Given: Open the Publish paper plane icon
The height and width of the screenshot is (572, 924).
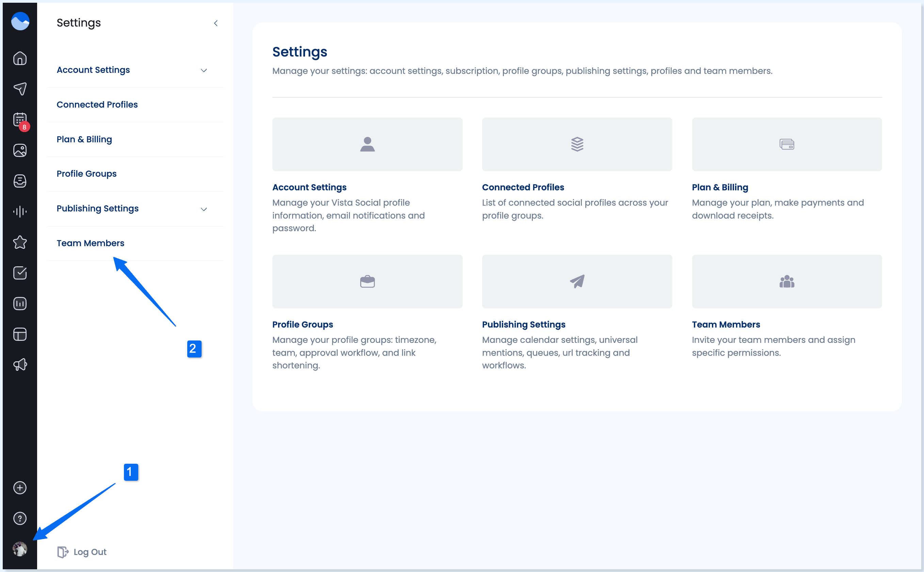Looking at the screenshot, I should (x=20, y=89).
